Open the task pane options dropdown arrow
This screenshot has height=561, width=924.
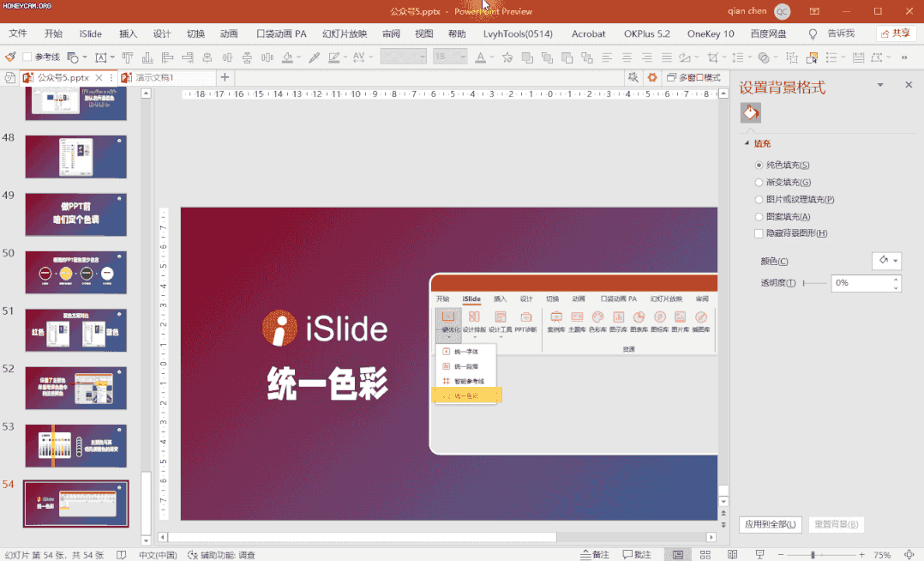click(x=879, y=85)
